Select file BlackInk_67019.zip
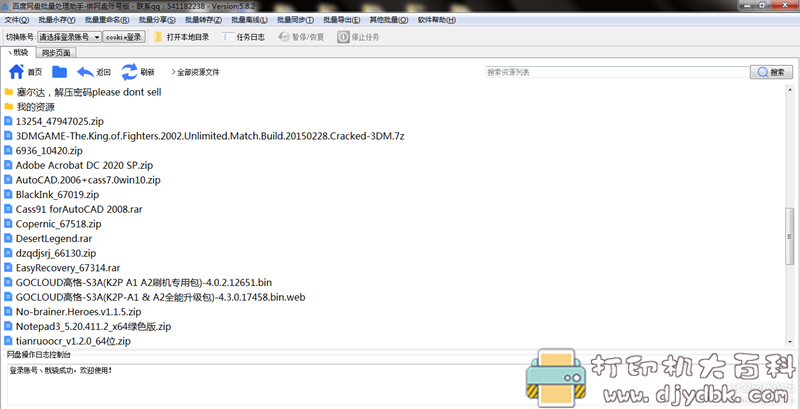Image resolution: width=800 pixels, height=409 pixels. point(57,195)
